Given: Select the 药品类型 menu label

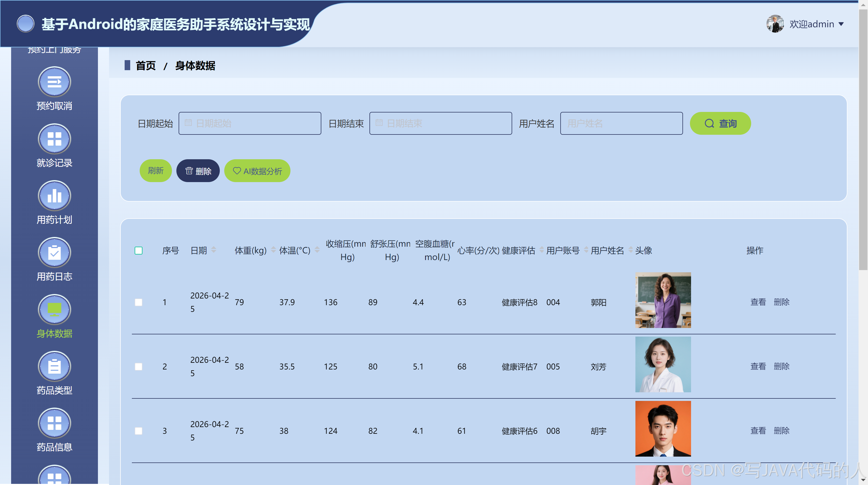Looking at the screenshot, I should click(54, 391).
